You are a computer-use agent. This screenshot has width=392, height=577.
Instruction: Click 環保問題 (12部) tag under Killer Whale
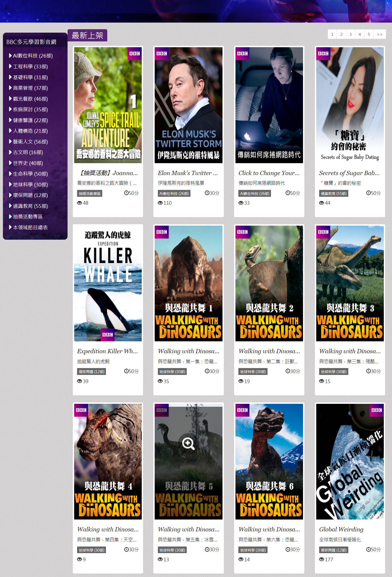pos(92,372)
